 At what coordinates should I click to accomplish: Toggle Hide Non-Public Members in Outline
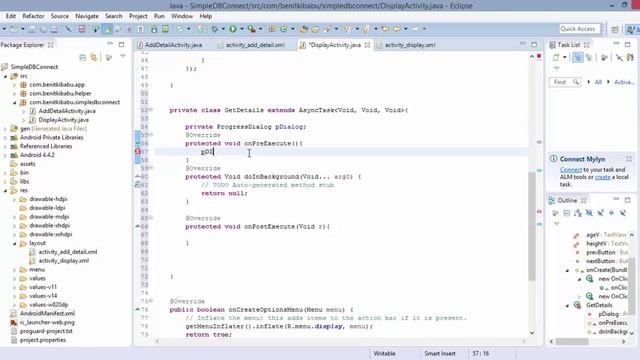(611, 213)
